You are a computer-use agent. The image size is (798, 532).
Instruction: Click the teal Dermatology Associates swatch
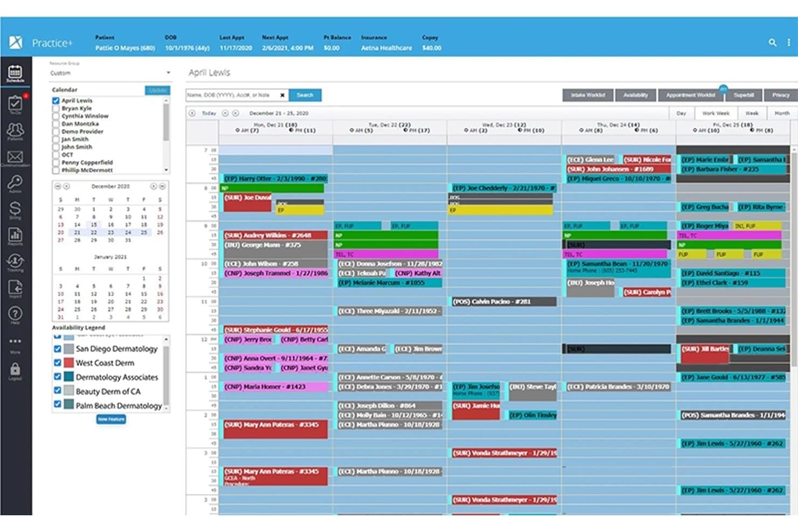[x=69, y=377]
